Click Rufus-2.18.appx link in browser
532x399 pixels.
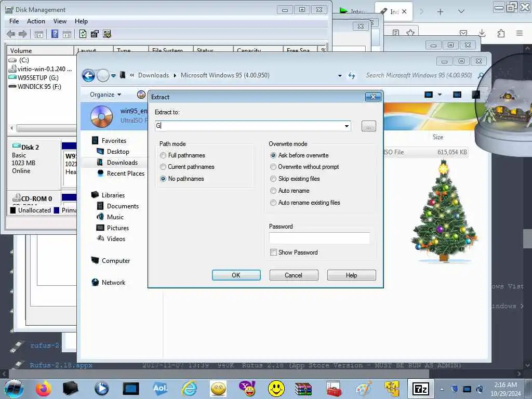61,365
